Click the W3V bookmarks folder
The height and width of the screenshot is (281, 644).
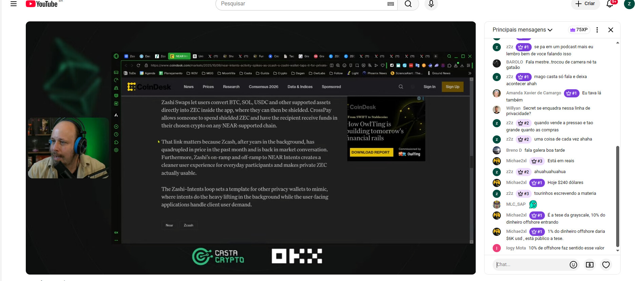(x=192, y=73)
